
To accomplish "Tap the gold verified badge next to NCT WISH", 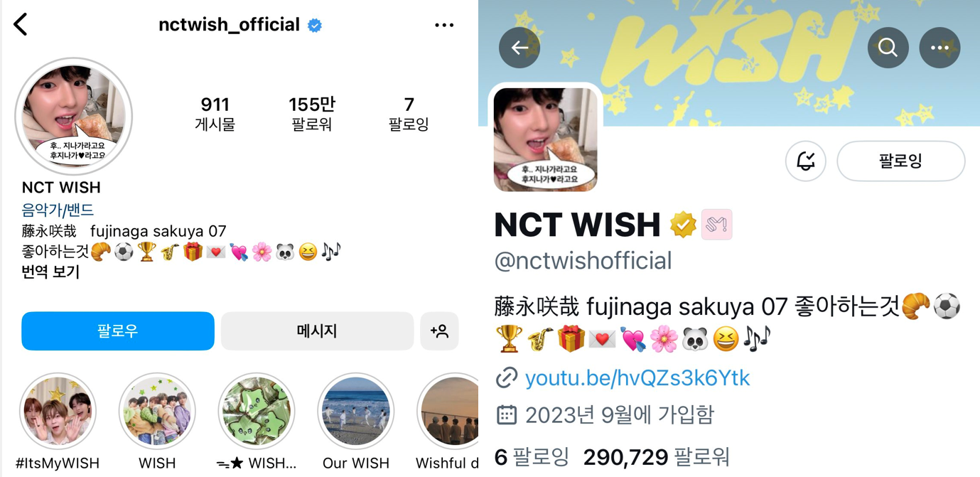I will click(683, 225).
